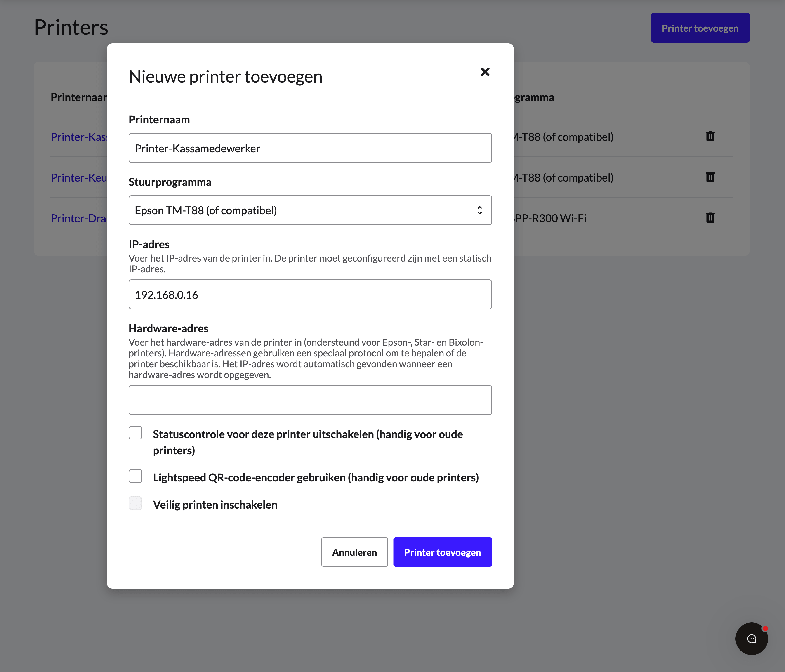The image size is (785, 672).
Task: Click the empty Hardware-adres field
Action: click(x=310, y=400)
